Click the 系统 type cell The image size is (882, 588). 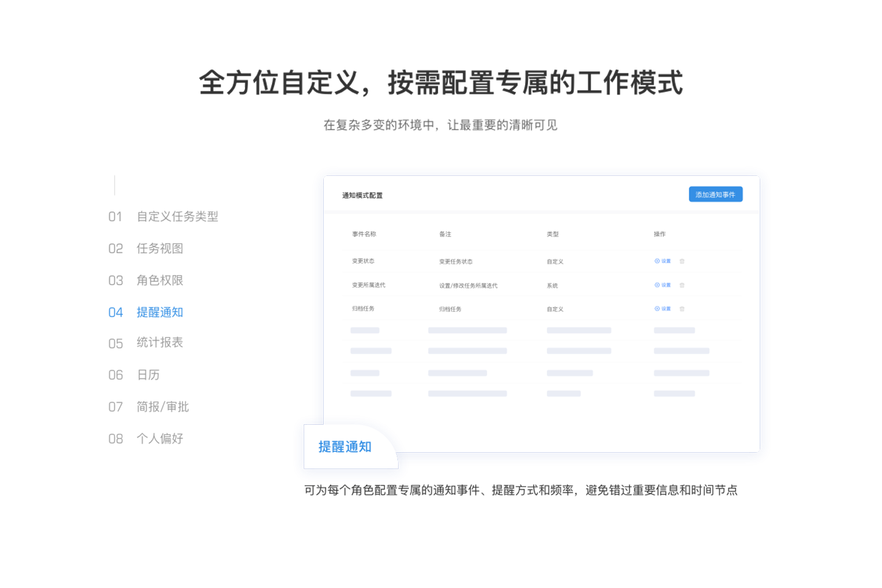(x=552, y=286)
